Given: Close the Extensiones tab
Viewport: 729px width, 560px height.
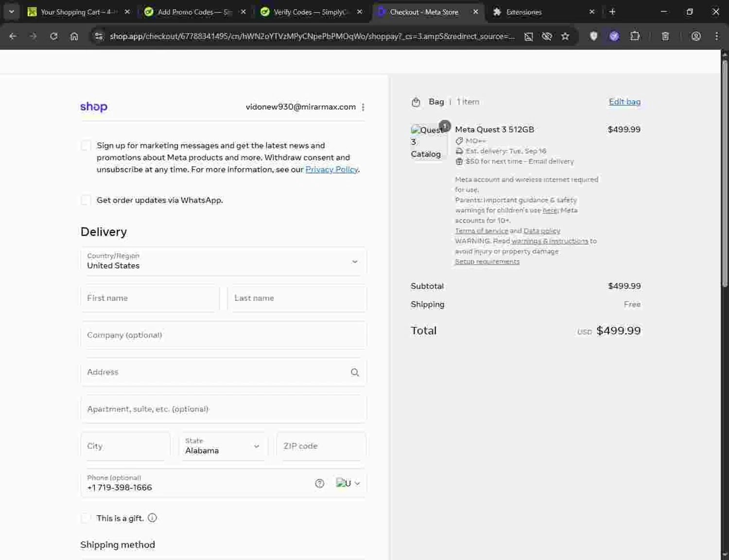Looking at the screenshot, I should point(591,12).
